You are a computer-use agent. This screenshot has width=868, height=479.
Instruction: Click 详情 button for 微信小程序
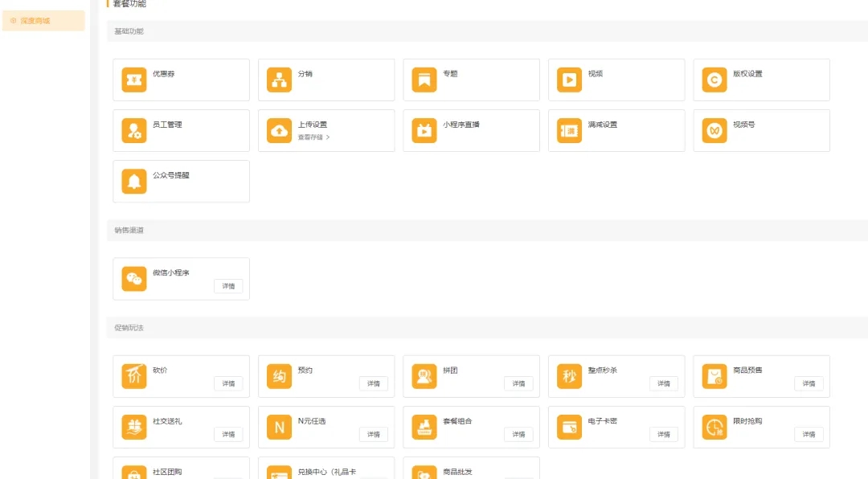[228, 286]
